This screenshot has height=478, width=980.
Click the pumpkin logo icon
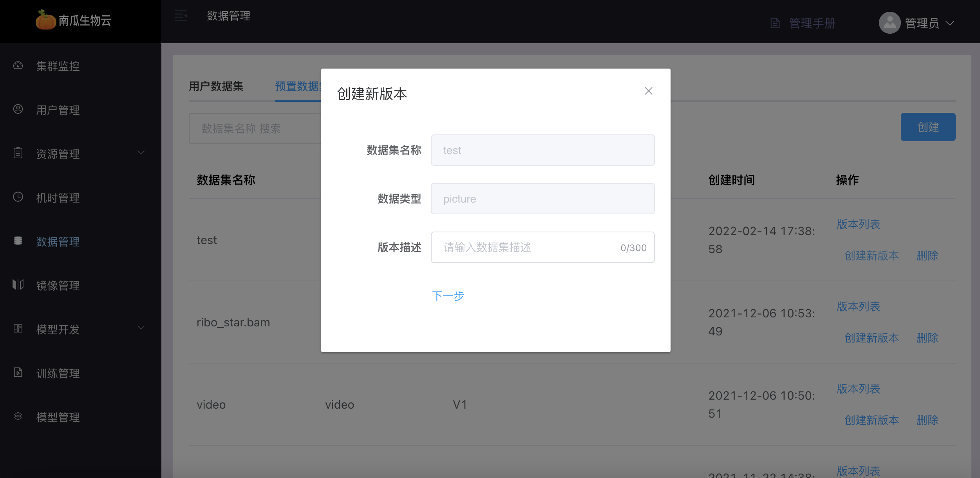click(x=46, y=20)
